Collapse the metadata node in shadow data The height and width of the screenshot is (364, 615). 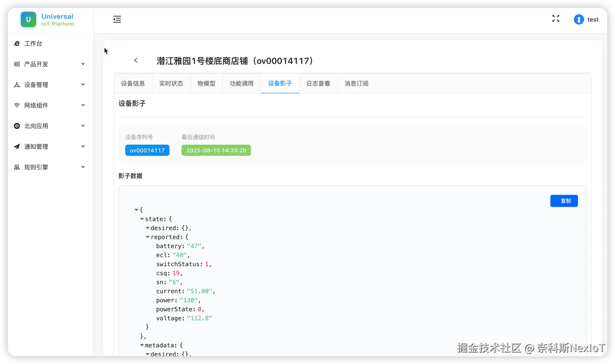point(142,345)
